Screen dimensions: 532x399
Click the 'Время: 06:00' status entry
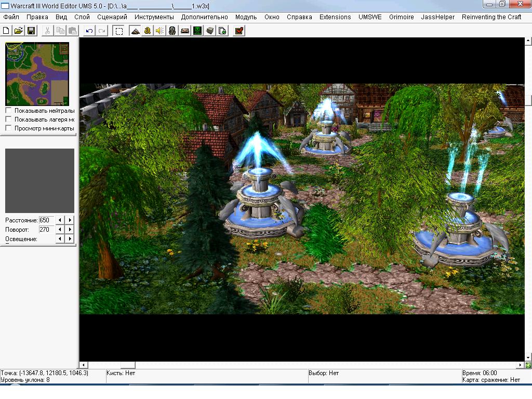click(x=480, y=373)
